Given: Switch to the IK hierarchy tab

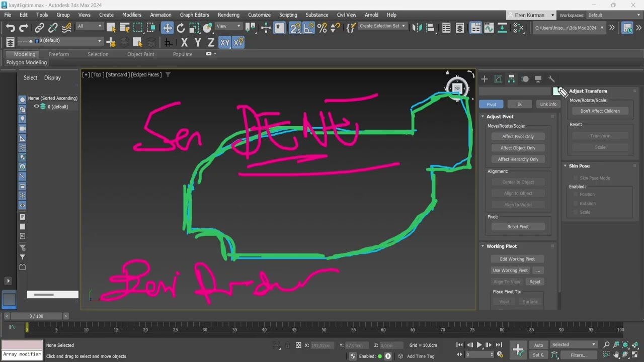Looking at the screenshot, I should pos(520,104).
